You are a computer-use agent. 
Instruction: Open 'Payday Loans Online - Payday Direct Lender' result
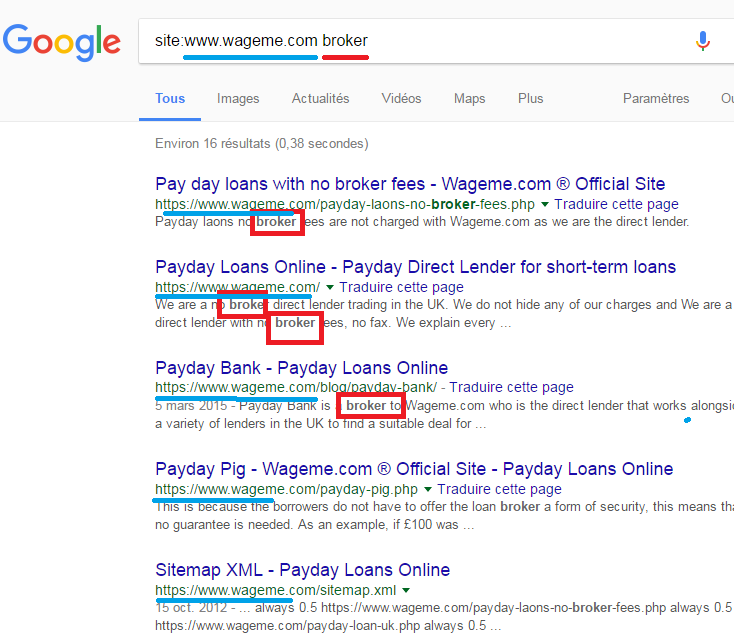pos(416,267)
